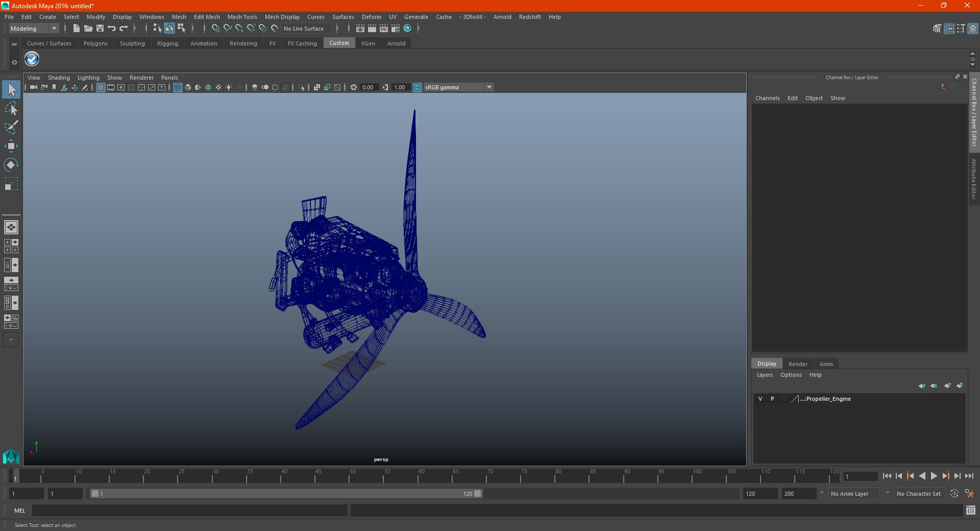Screen dimensions: 980x531
Task: Switch to the Render layer tab
Action: (x=798, y=364)
